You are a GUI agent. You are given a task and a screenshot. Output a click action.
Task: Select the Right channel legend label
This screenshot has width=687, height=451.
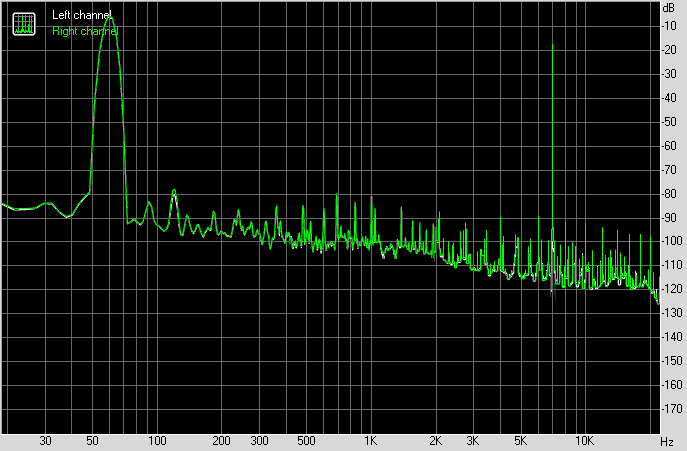pos(85,31)
